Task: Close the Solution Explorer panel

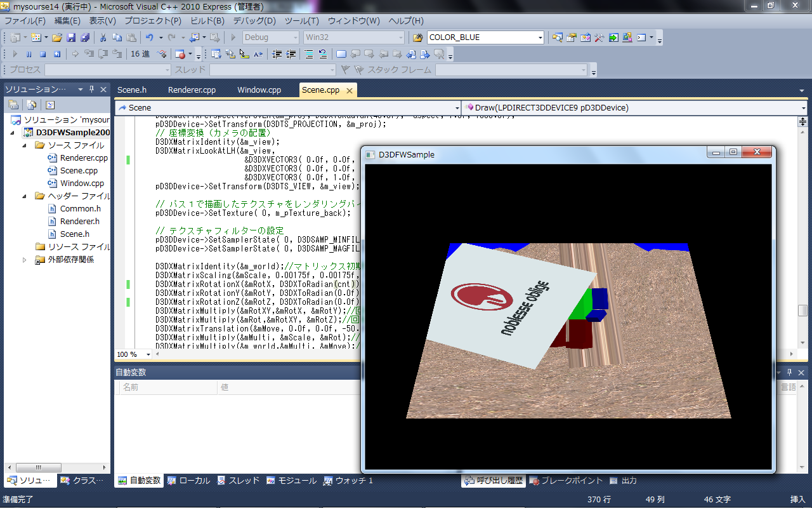Action: [x=102, y=89]
